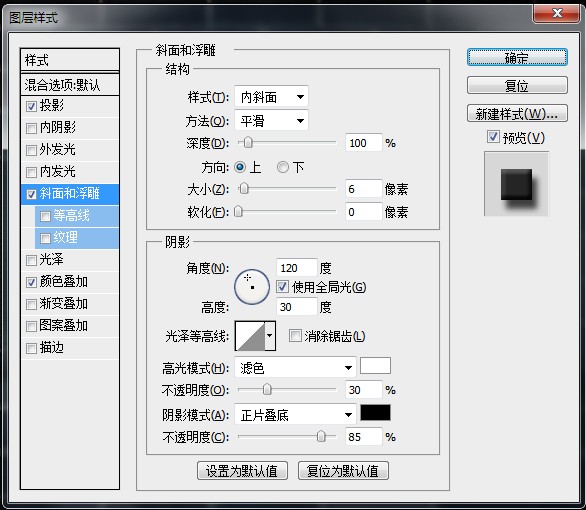Click the 确定 OK button
This screenshot has height=510, width=586.
coord(517,58)
